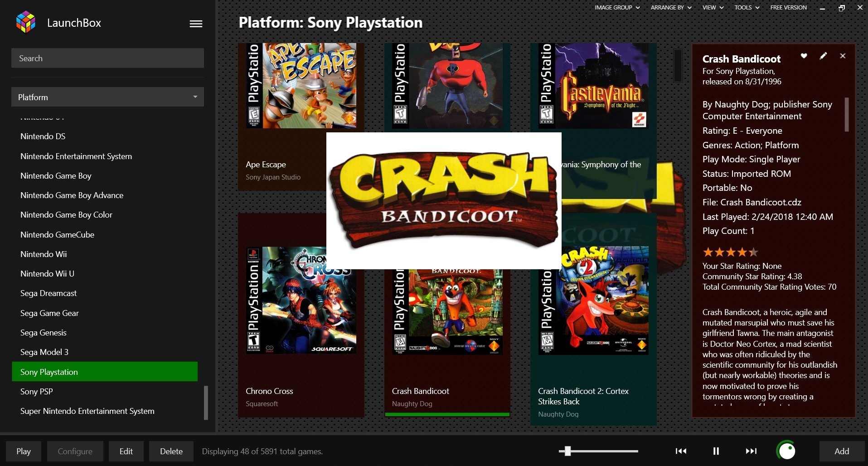Screen dimensions: 868x466
Task: Click the 'Squaresoft' developer text
Action: pos(262,404)
